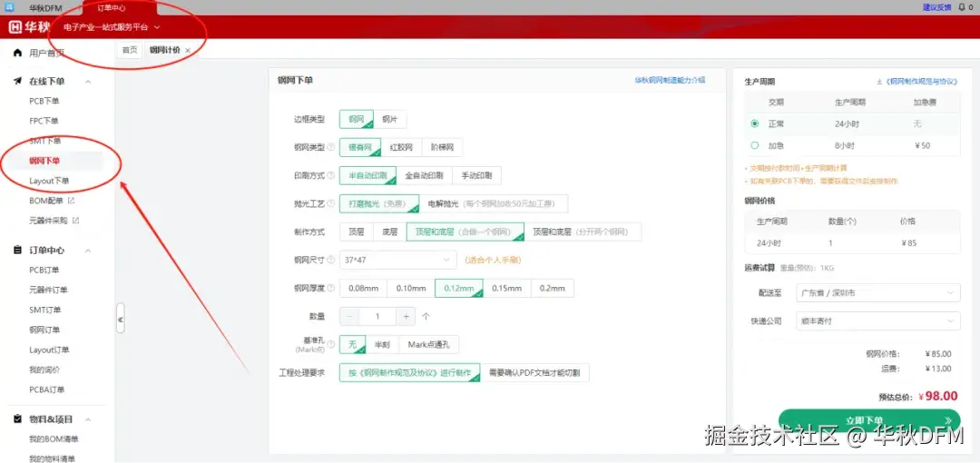Collapse the 物料&项目 sidebar section
980x463 pixels.
click(88, 419)
